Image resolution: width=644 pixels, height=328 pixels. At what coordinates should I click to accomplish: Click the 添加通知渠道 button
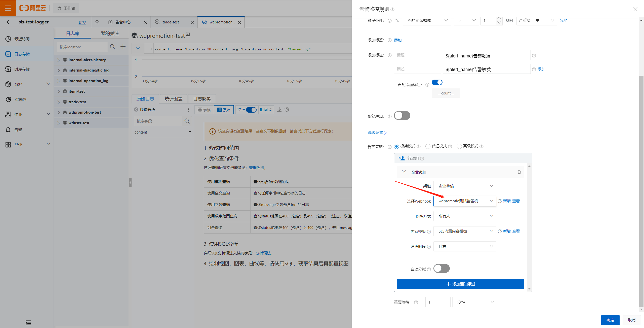point(460,284)
